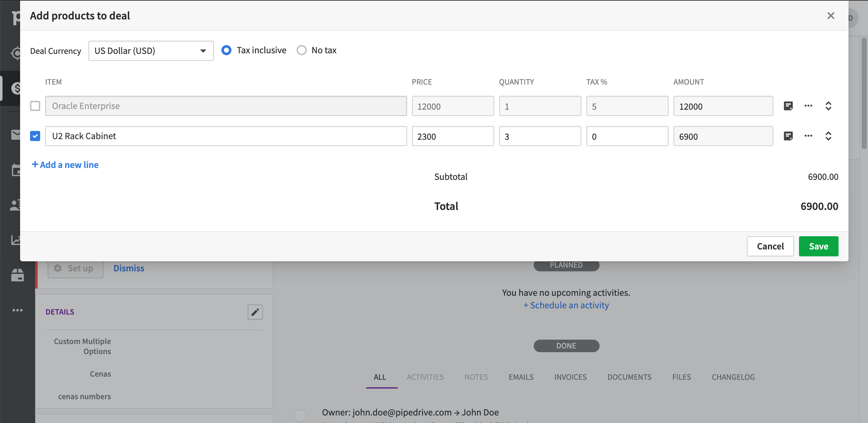Viewport: 868px width, 423px height.
Task: Click price field showing 2300
Action: click(x=453, y=136)
